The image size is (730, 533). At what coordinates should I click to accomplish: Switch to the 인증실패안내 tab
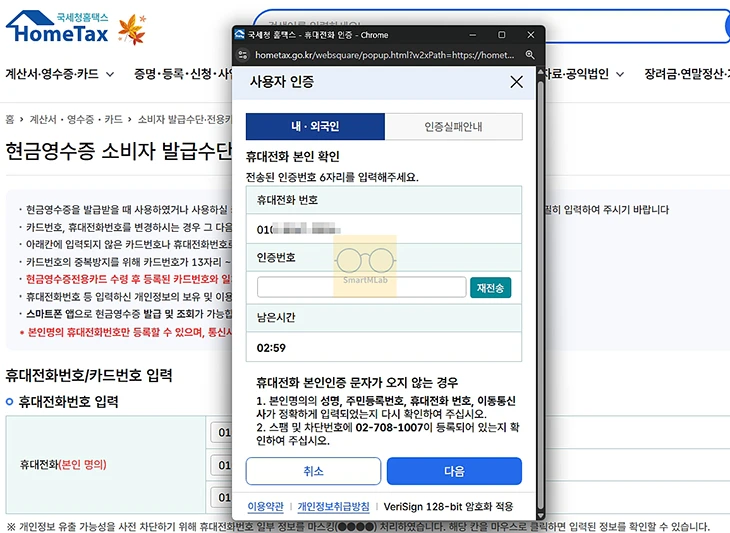point(453,127)
